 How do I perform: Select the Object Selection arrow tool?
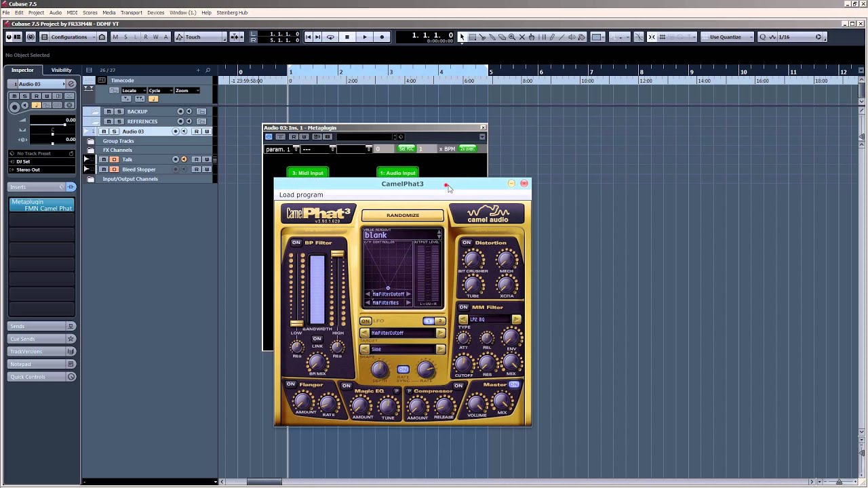pyautogui.click(x=462, y=37)
